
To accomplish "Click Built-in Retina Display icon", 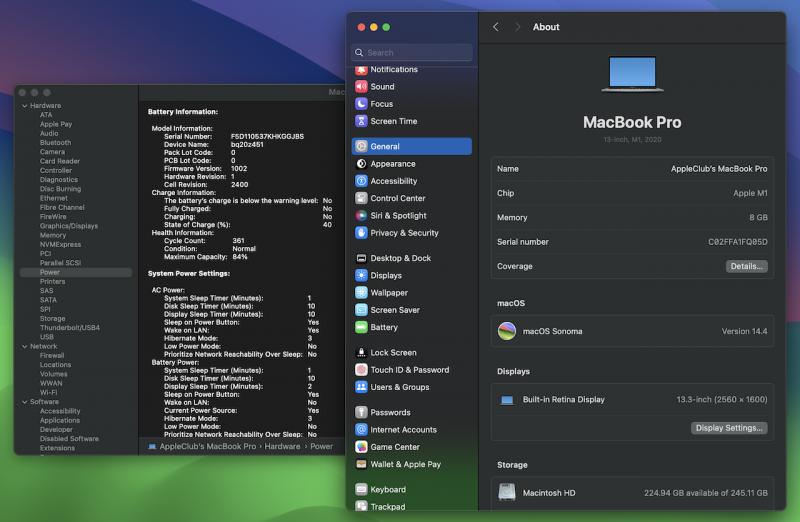I will pos(507,400).
